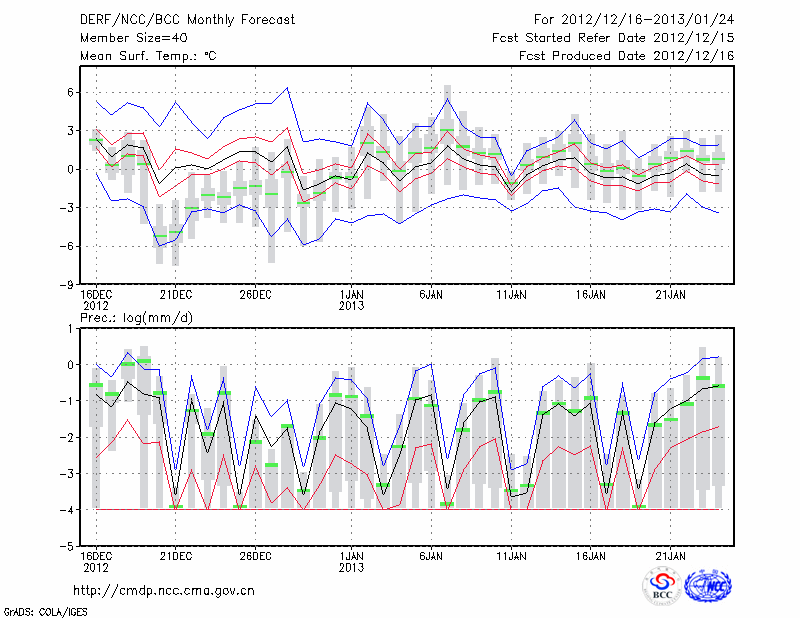Image resolution: width=800 pixels, height=618 pixels.
Task: Click 21JAN tick under the precipitation chart
Action: [x=670, y=554]
